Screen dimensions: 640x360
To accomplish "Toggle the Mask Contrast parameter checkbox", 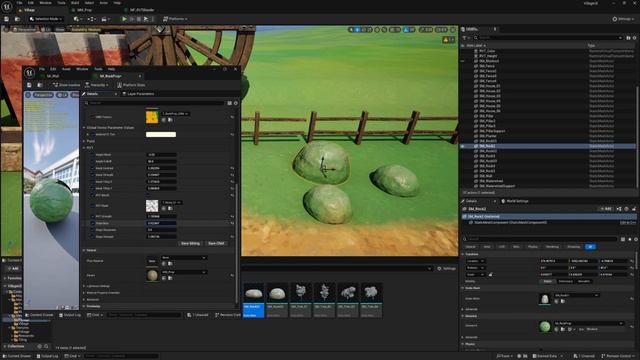I will [x=92, y=168].
